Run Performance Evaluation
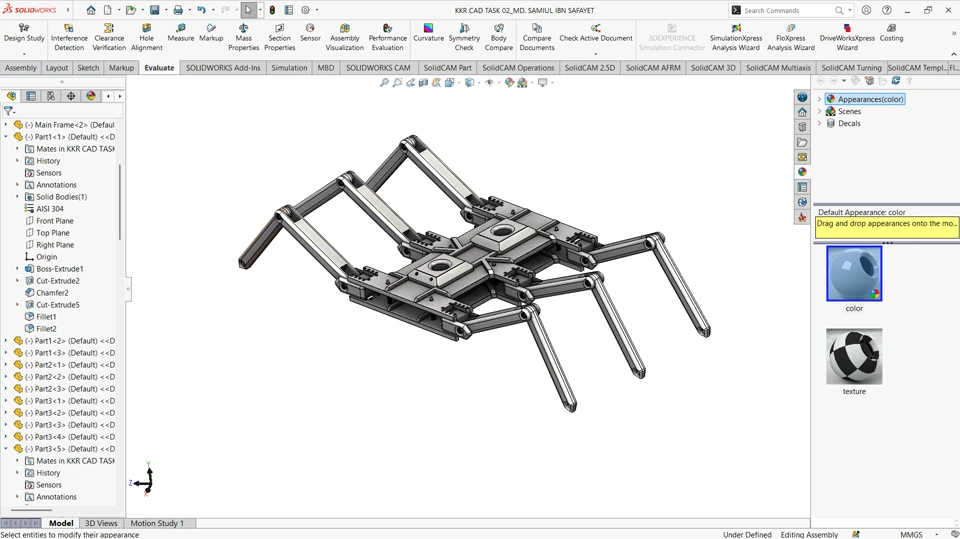The height and width of the screenshot is (539, 960). pyautogui.click(x=388, y=37)
